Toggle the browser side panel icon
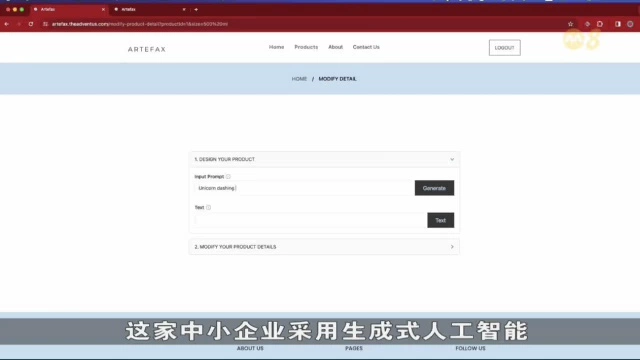 pyautogui.click(x=618, y=24)
